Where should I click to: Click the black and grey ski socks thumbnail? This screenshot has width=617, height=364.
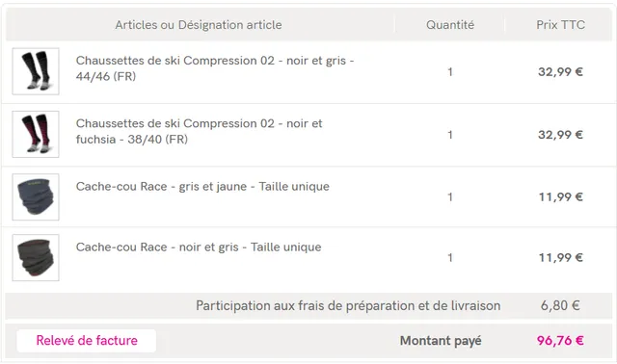(x=36, y=71)
